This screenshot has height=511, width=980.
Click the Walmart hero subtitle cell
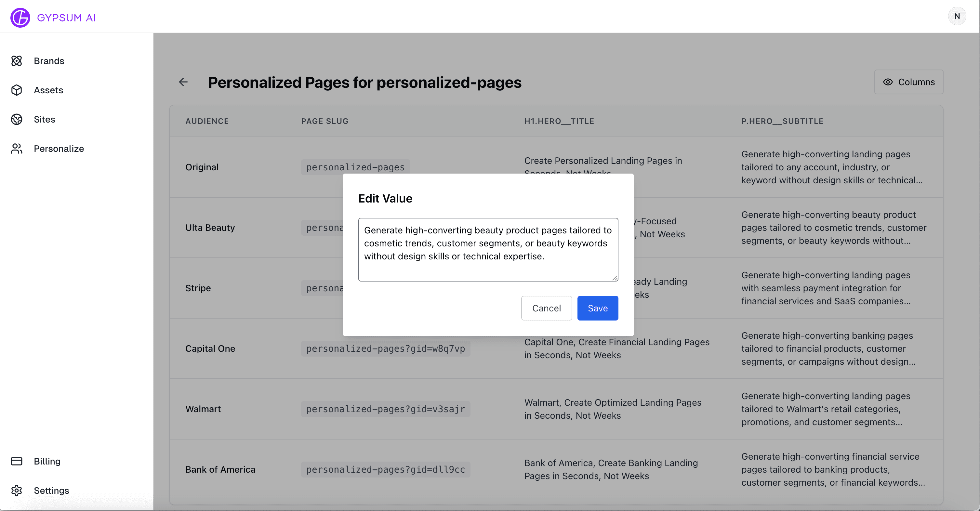[826, 409]
